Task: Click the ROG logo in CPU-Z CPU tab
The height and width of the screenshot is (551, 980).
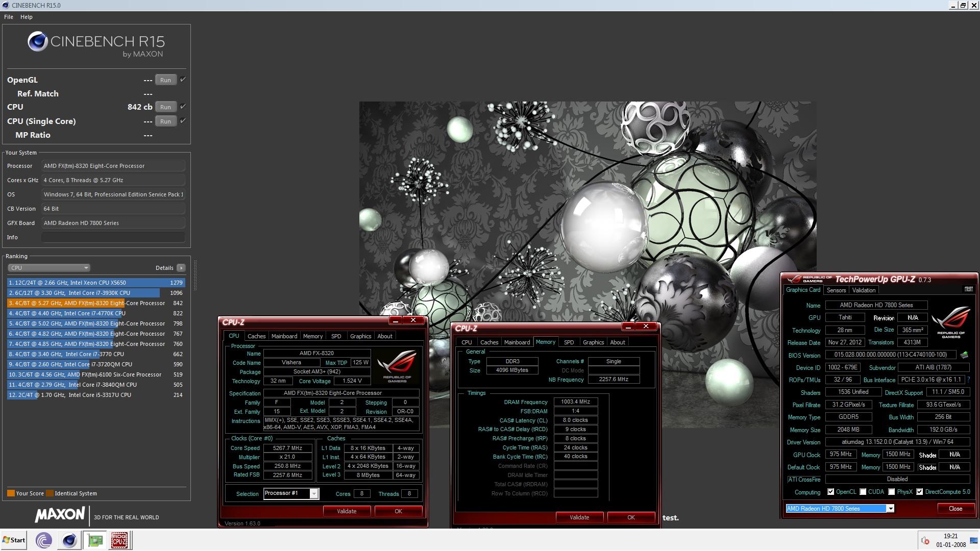Action: (397, 367)
